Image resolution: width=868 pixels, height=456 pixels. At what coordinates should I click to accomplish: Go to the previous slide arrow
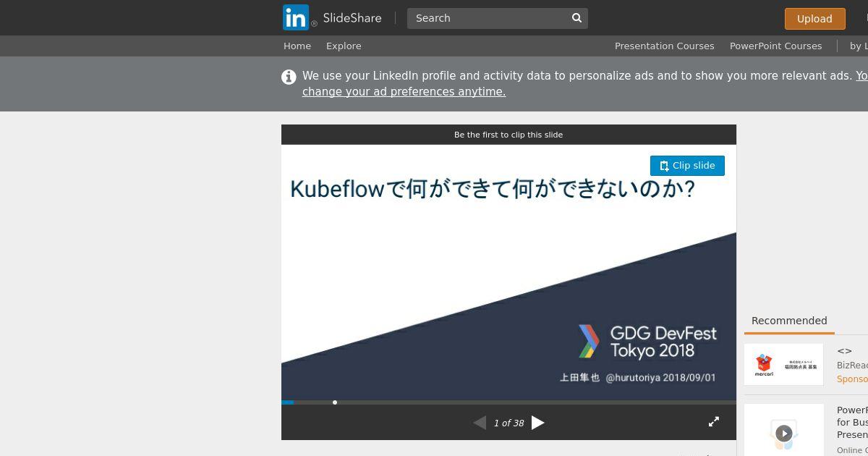(480, 423)
